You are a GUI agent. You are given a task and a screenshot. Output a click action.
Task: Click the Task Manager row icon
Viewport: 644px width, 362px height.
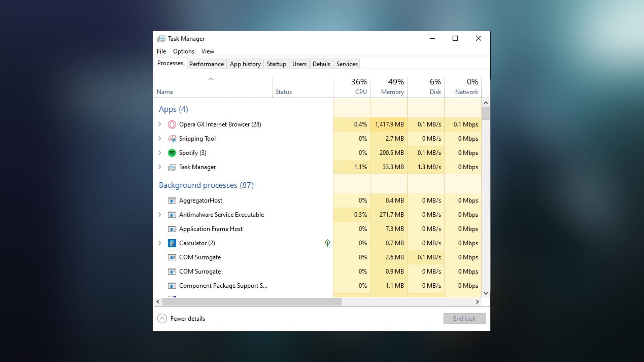point(172,167)
